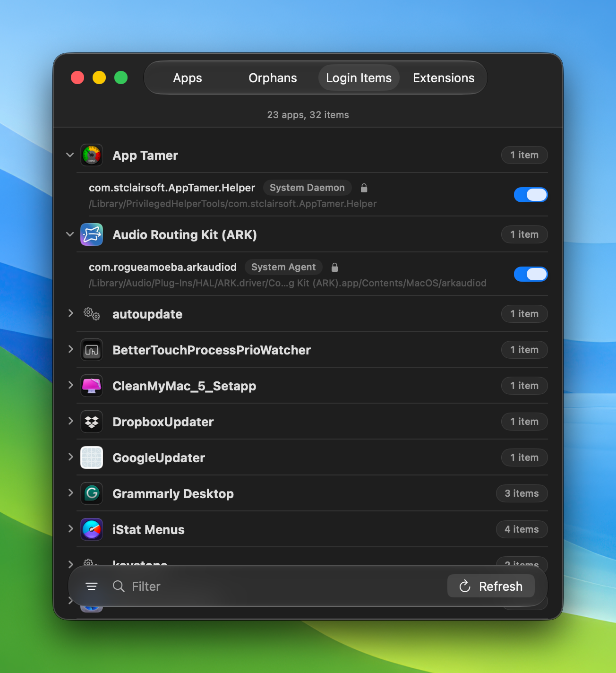This screenshot has width=616, height=673.
Task: Select the com.stclairsoft.AppTamer.Helper label
Action: tap(172, 188)
